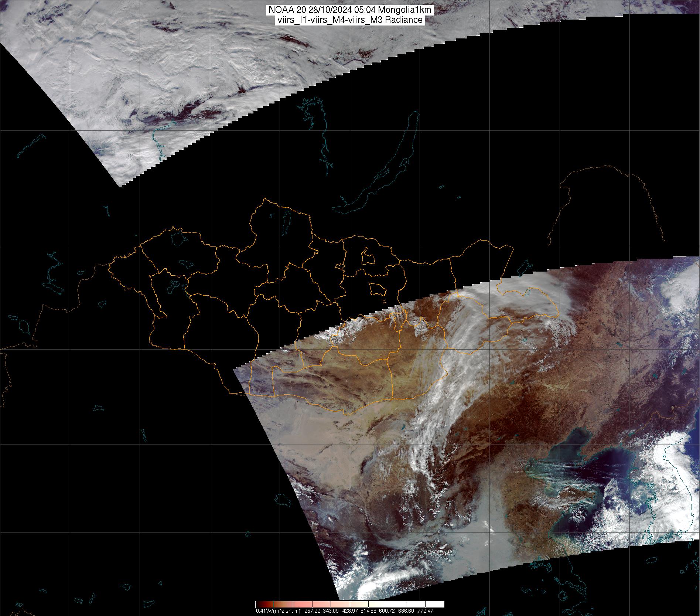Click the '772.47' colorbar value
This screenshot has height=616, width=700.
[x=425, y=611]
